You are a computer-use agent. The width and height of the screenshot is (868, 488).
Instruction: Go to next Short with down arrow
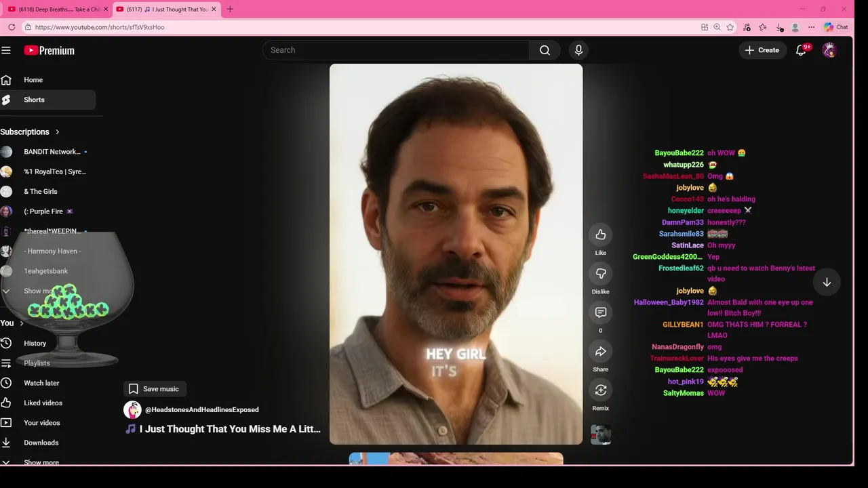click(827, 283)
